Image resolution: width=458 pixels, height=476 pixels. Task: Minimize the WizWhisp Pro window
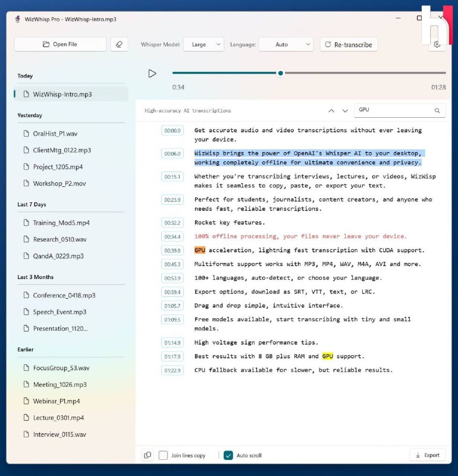tap(398, 18)
